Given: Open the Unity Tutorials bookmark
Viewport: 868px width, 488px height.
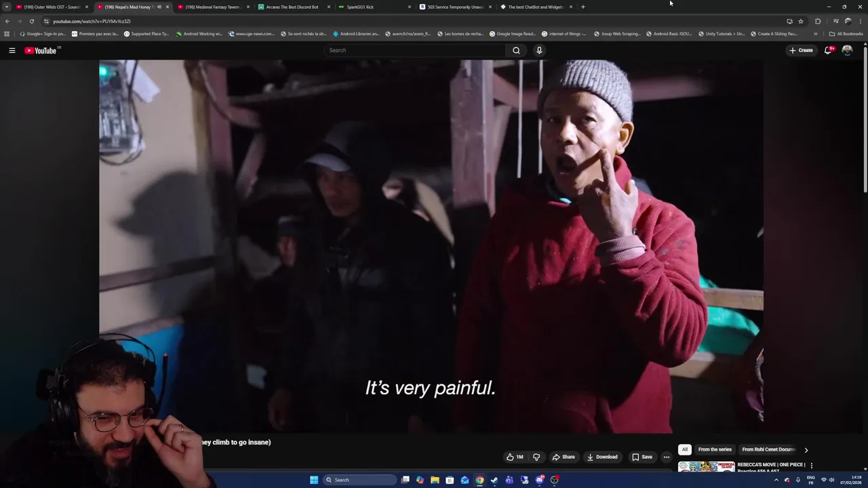Looking at the screenshot, I should 721,33.
